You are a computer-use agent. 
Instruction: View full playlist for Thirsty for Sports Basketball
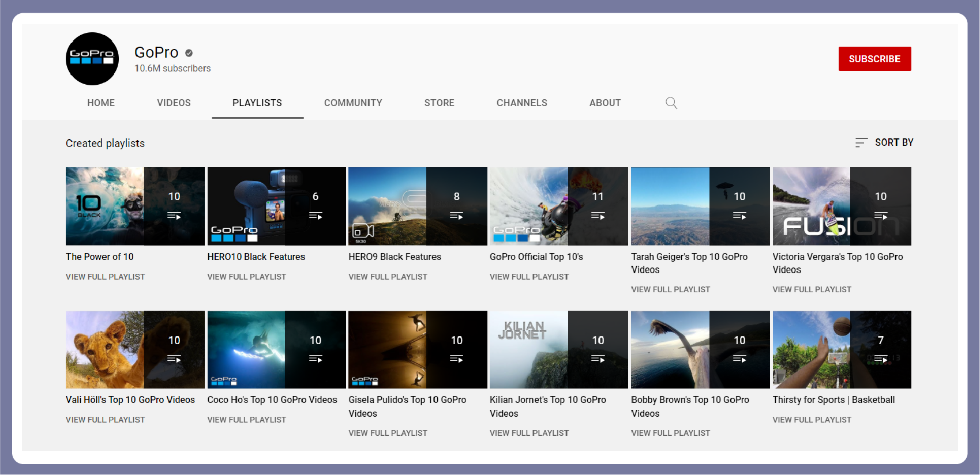[812, 420]
